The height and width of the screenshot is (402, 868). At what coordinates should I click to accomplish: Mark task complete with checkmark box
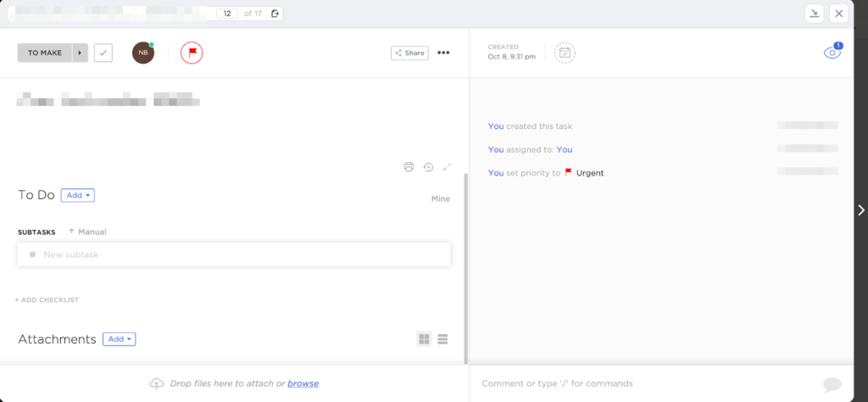[103, 53]
